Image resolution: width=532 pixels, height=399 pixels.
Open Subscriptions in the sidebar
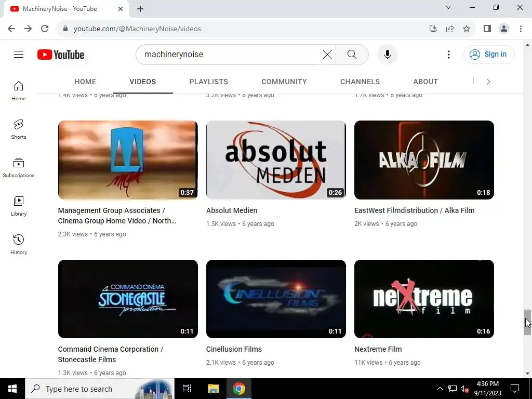[19, 168]
